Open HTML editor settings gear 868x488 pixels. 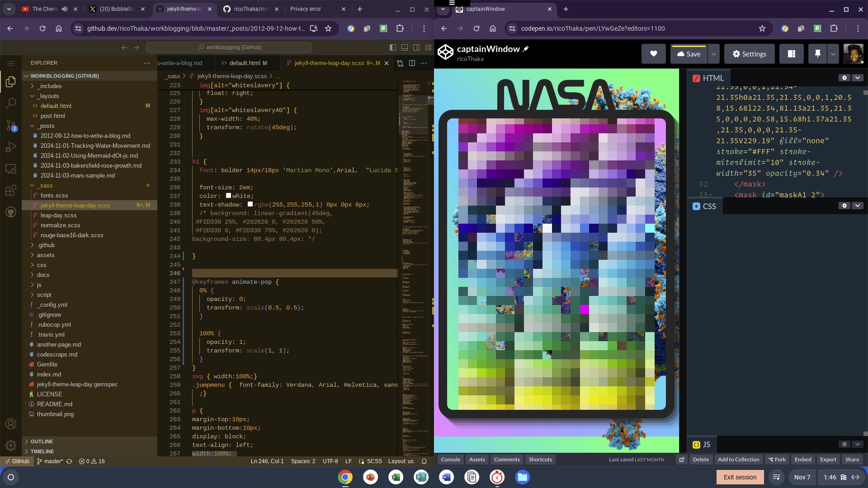point(844,78)
